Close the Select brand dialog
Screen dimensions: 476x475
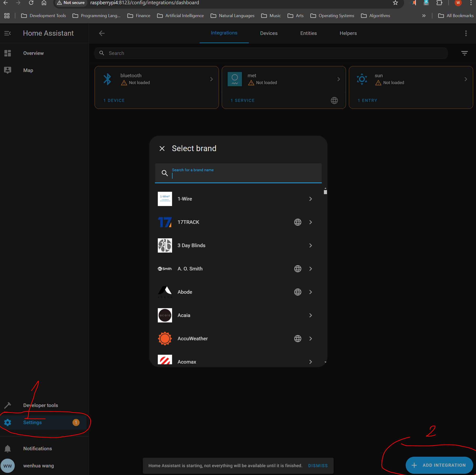click(x=162, y=149)
